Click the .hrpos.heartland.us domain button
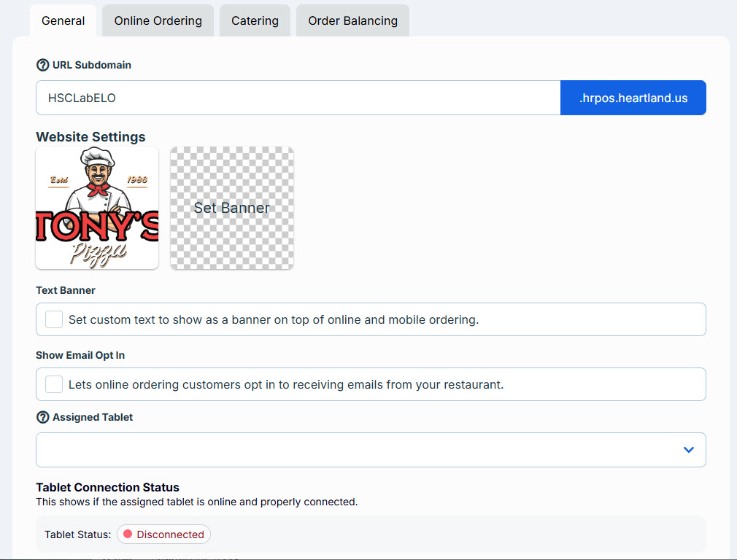The image size is (737, 560). 633,98
